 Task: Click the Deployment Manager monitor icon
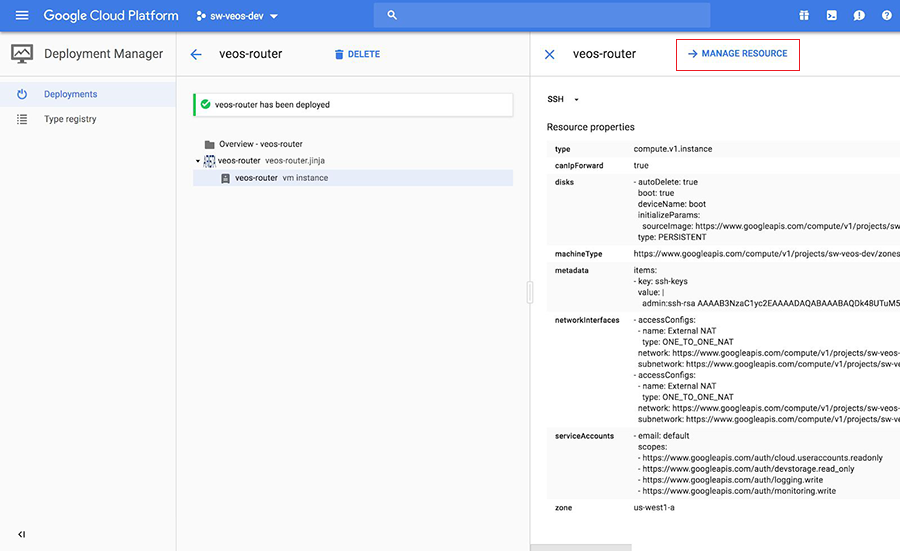22,54
